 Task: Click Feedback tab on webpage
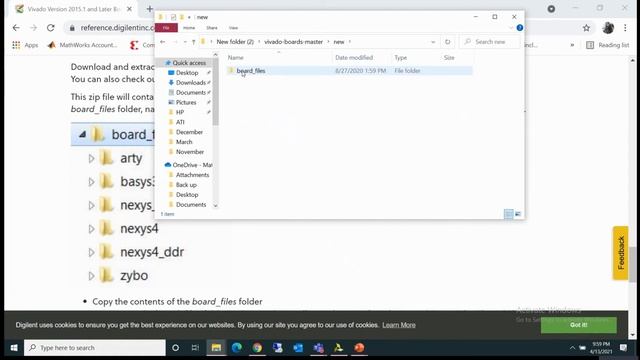620,253
